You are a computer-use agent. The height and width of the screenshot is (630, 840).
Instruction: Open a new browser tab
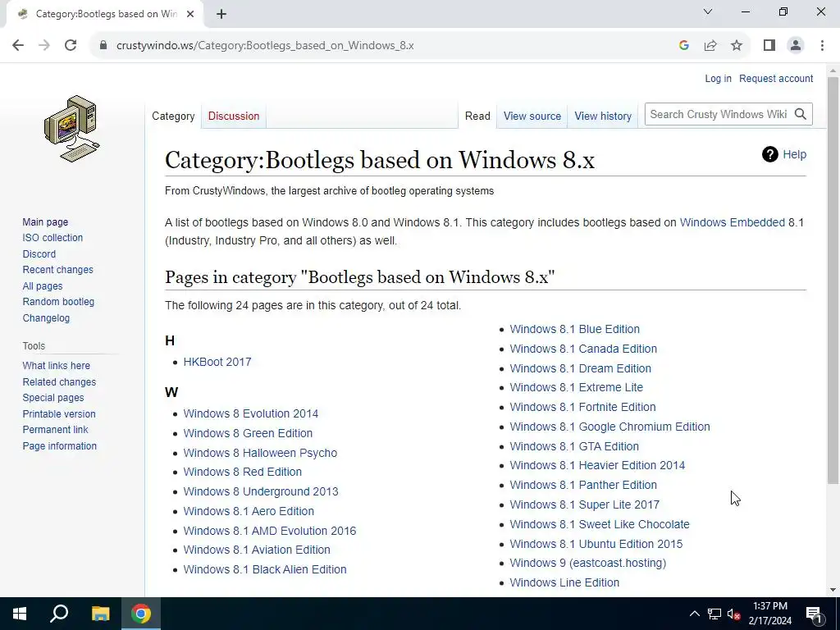[x=221, y=15]
